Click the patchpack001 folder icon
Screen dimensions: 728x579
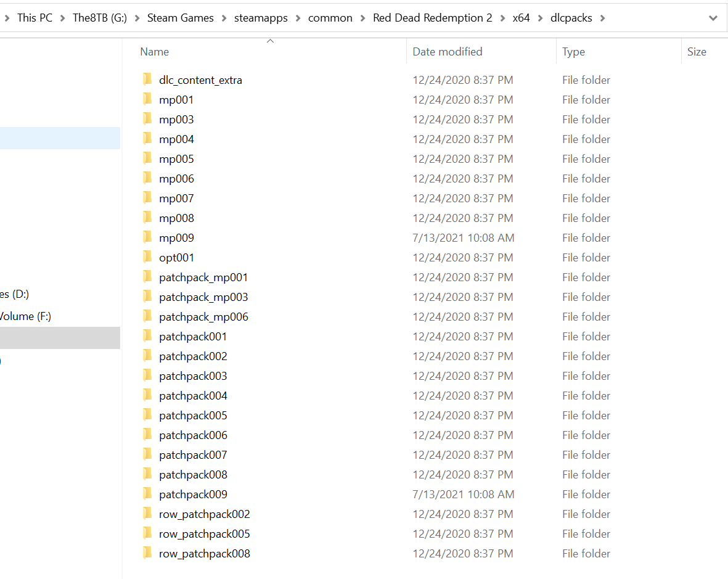pos(147,336)
